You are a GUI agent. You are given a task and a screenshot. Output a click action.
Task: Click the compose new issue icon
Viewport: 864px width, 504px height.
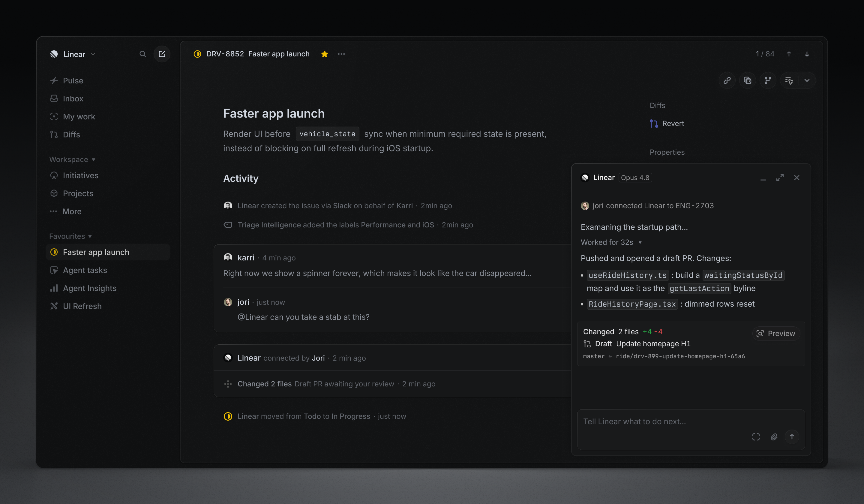click(162, 54)
